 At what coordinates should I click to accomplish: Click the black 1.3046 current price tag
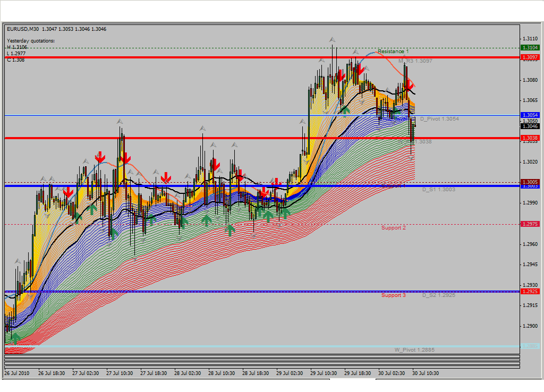(530, 126)
